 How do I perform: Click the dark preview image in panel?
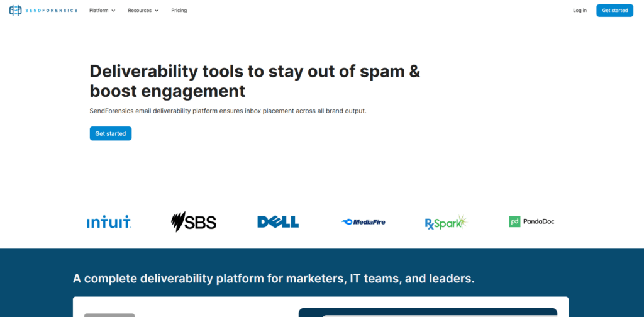(x=428, y=313)
